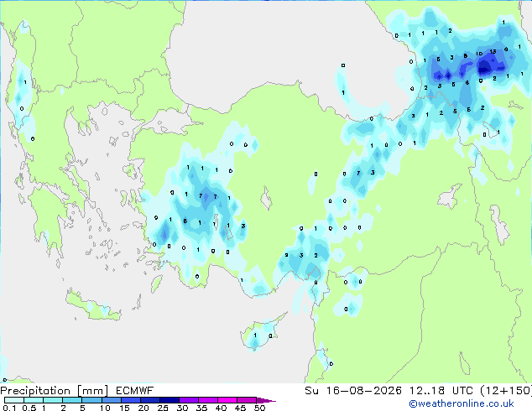The height and width of the screenshot is (411, 532).
Task: Click the 20–25 mm legend color box
Action: pyautogui.click(x=149, y=400)
